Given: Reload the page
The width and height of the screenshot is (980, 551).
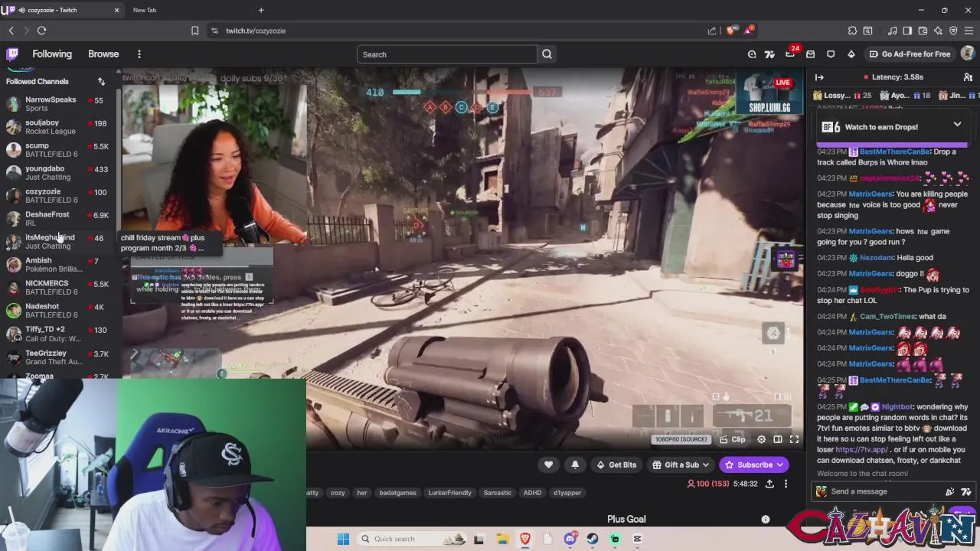Looking at the screenshot, I should 41,31.
